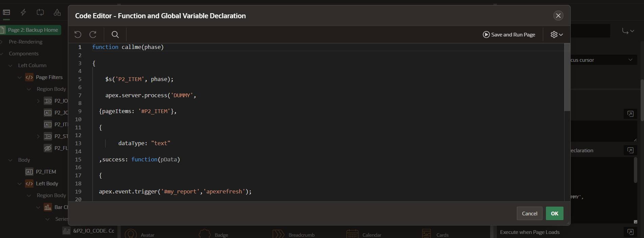Open the Page Shared Components tab
This screenshot has width=644, height=238.
[57, 12]
